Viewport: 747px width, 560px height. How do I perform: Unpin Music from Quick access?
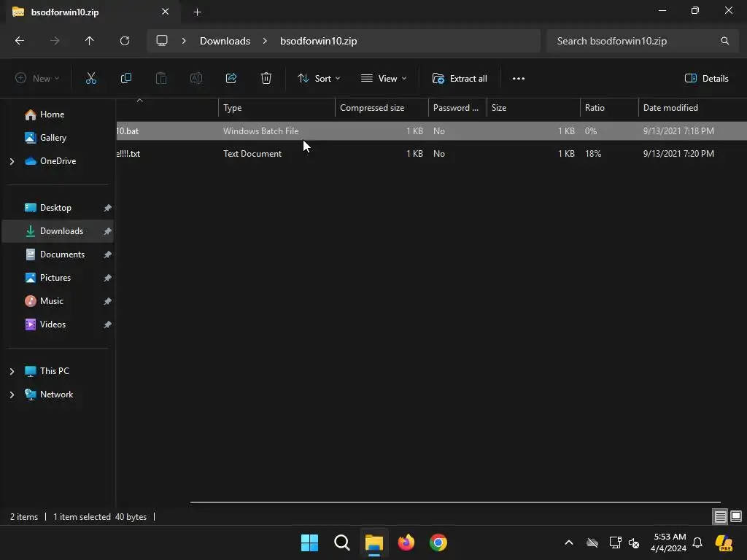108,301
